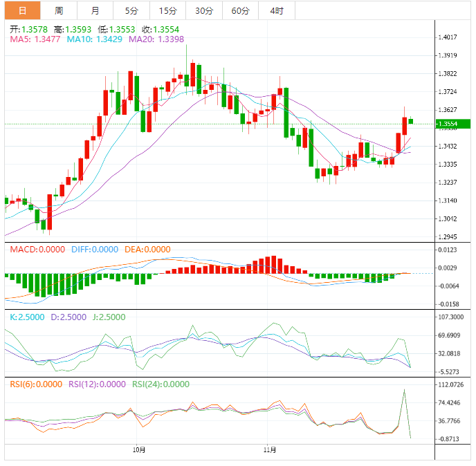Click the -0.8713 RSI axis value
Viewport: 476px width, 466px height.
[x=449, y=439]
